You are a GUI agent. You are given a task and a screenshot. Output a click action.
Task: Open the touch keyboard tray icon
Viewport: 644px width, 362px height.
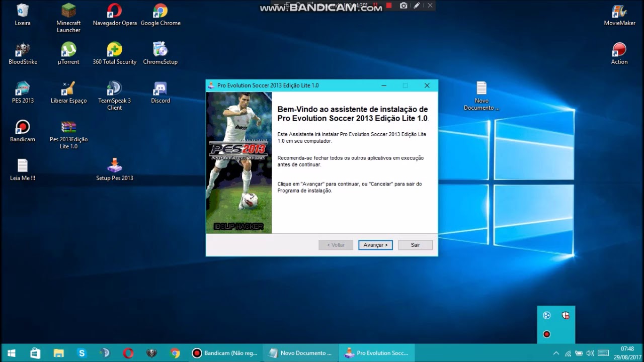[603, 353]
